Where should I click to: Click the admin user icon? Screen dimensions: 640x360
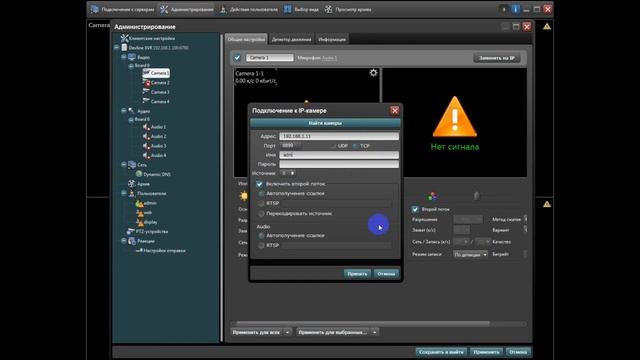[139, 203]
